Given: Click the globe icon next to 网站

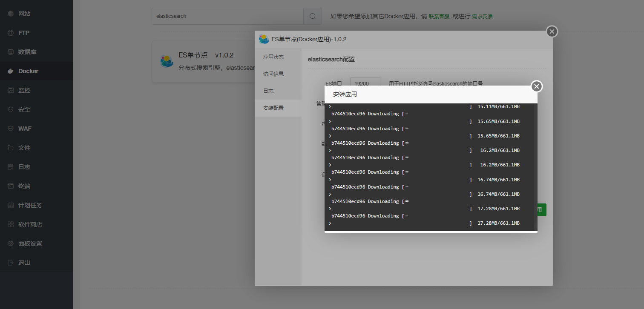Looking at the screenshot, I should click(11, 14).
